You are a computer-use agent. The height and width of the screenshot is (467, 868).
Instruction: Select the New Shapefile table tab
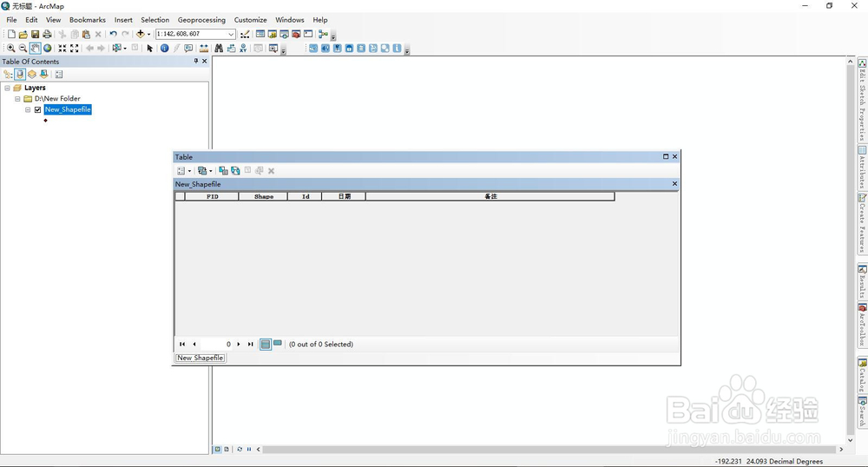pyautogui.click(x=201, y=358)
